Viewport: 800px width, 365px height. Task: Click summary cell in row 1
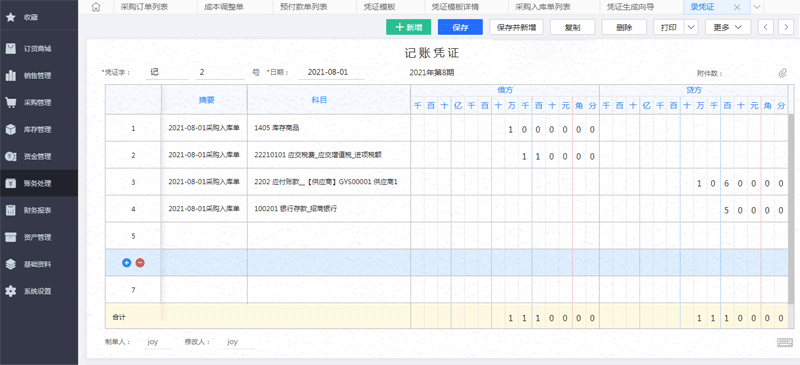pos(205,128)
